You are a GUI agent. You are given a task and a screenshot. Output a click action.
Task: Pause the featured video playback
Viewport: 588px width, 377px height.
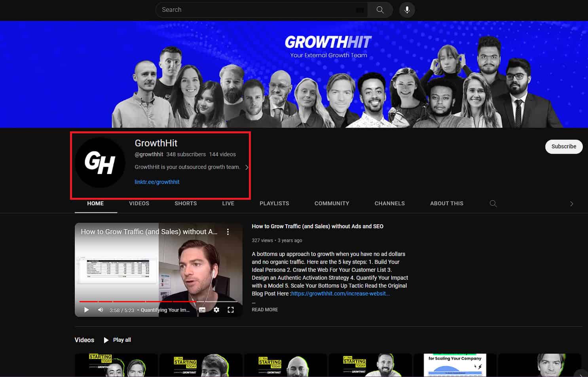click(86, 310)
